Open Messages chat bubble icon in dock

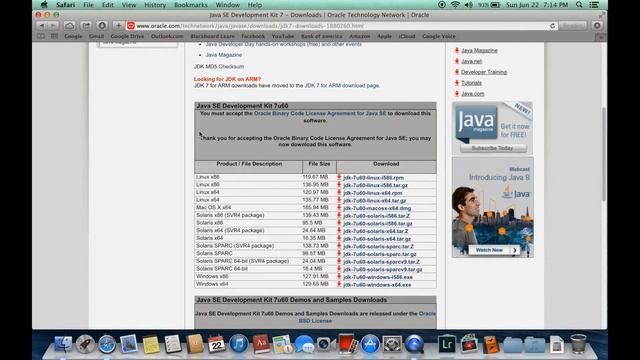pyautogui.click(x=304, y=344)
